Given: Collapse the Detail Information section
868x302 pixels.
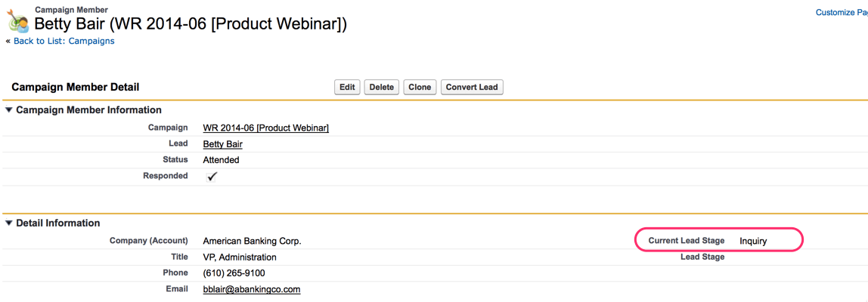Looking at the screenshot, I should pos(9,223).
